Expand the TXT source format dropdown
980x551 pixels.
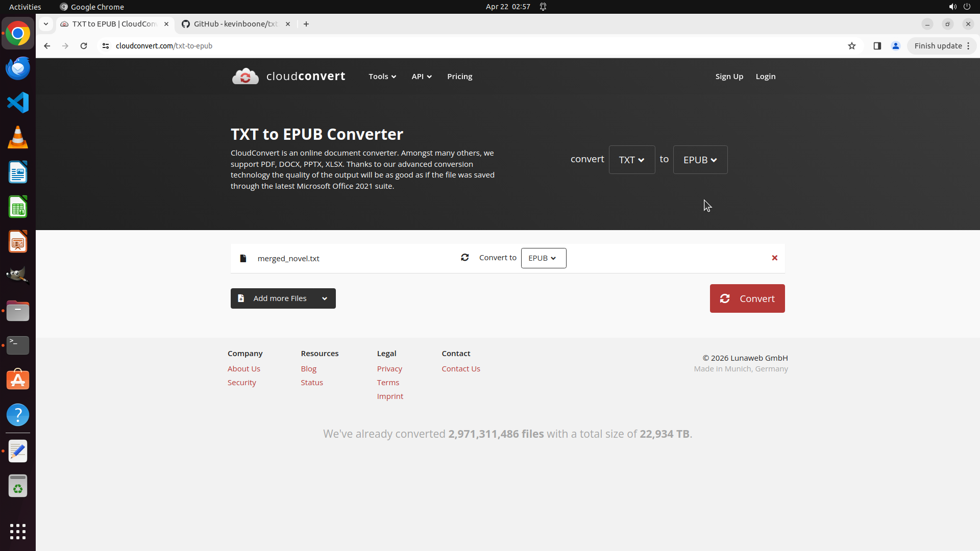pyautogui.click(x=631, y=160)
